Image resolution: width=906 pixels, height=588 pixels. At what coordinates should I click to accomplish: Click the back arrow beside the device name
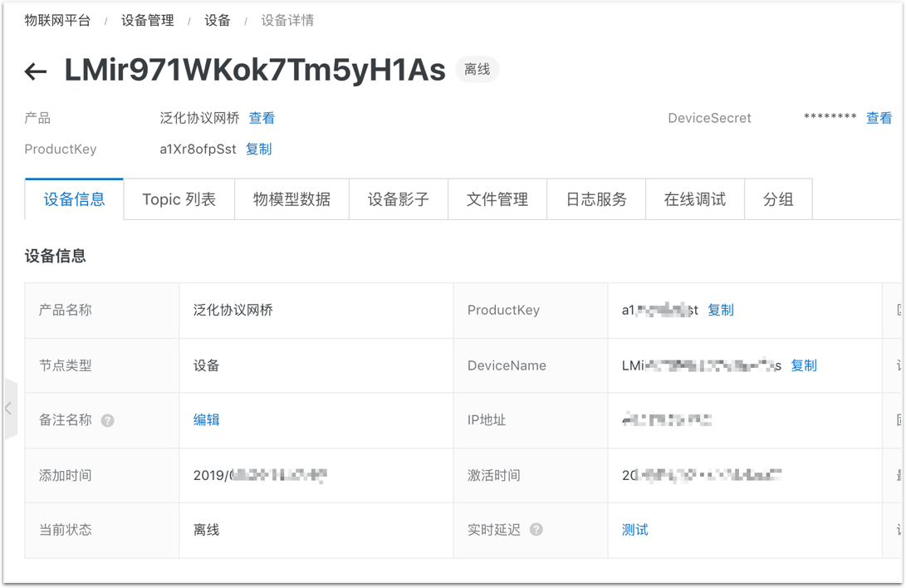coord(36,71)
